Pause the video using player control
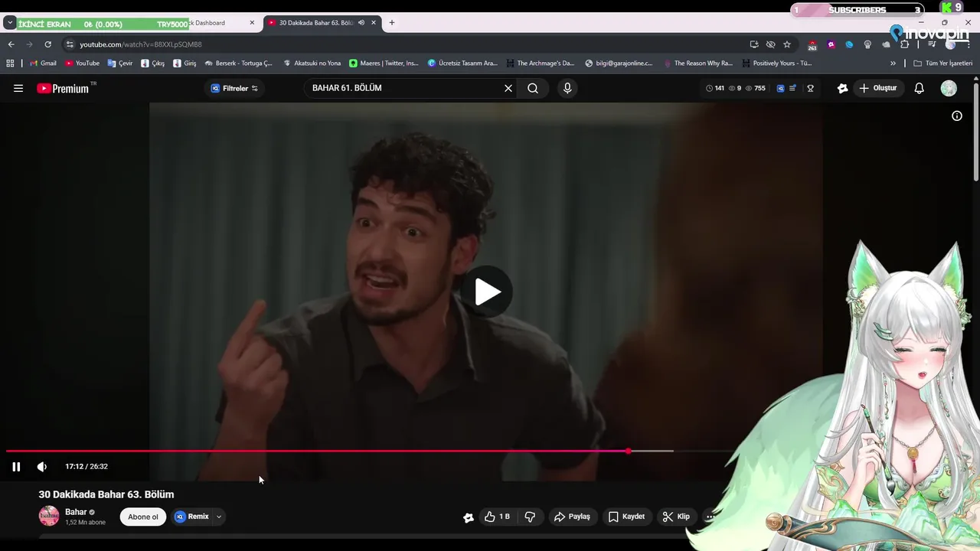The height and width of the screenshot is (551, 980). [x=16, y=467]
